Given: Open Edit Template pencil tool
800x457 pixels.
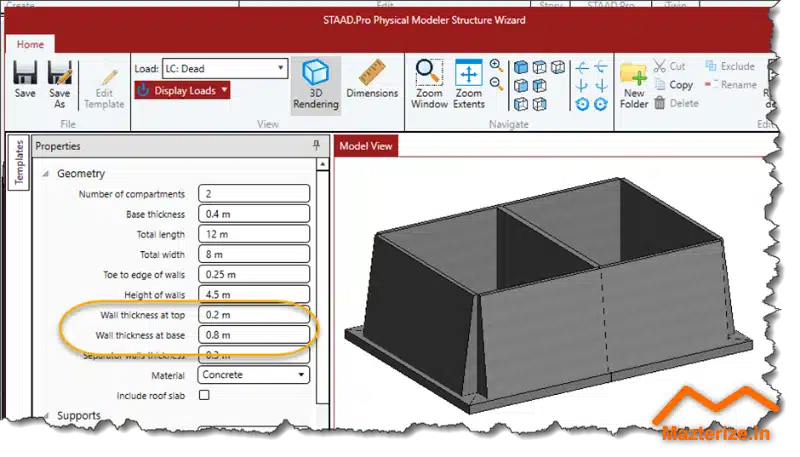Looking at the screenshot, I should [x=104, y=89].
